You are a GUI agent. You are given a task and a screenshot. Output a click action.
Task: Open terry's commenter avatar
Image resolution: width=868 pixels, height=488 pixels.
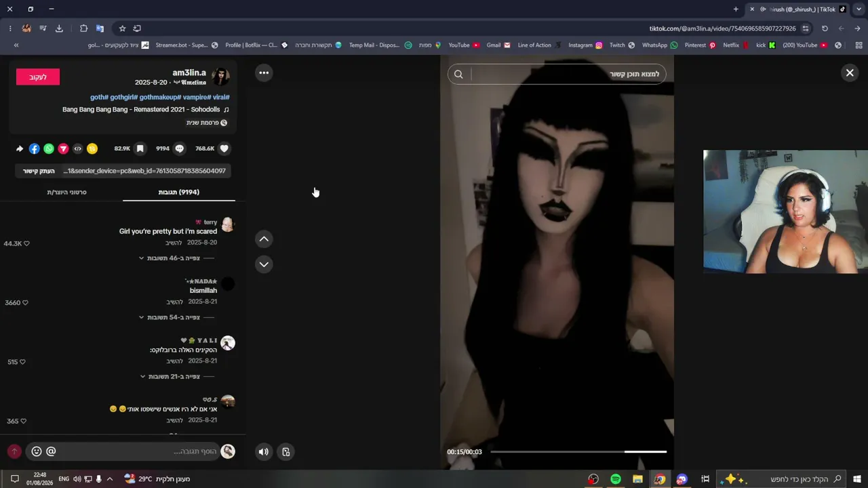click(x=228, y=225)
